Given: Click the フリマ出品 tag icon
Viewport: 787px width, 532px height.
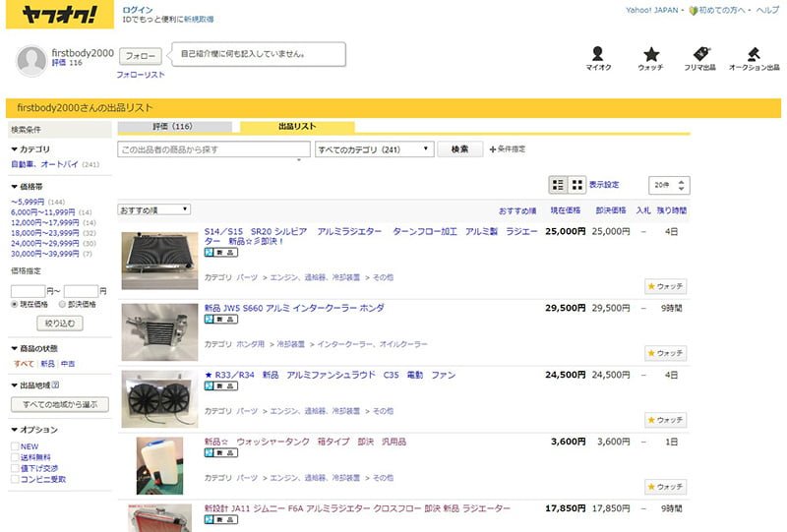Looking at the screenshot, I should [701, 54].
